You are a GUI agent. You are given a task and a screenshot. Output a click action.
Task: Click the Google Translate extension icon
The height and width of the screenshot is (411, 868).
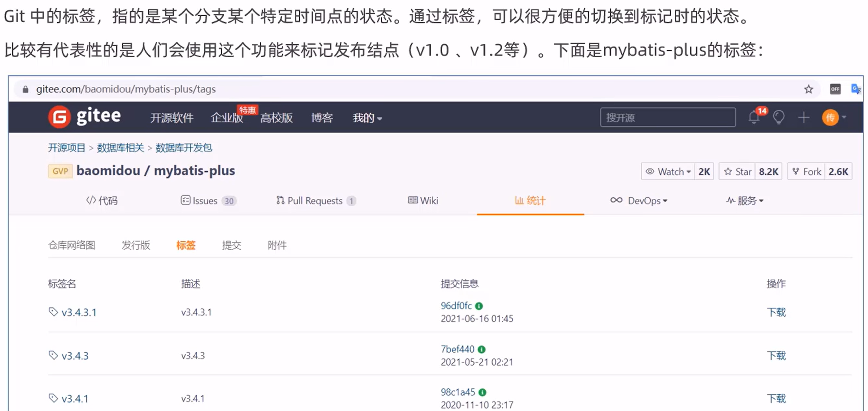[856, 89]
